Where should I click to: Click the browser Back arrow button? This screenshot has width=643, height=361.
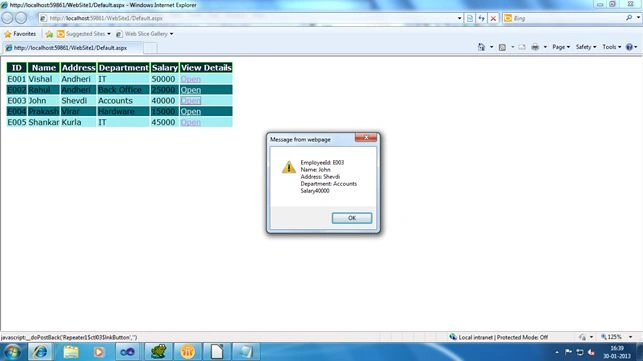coord(7,18)
